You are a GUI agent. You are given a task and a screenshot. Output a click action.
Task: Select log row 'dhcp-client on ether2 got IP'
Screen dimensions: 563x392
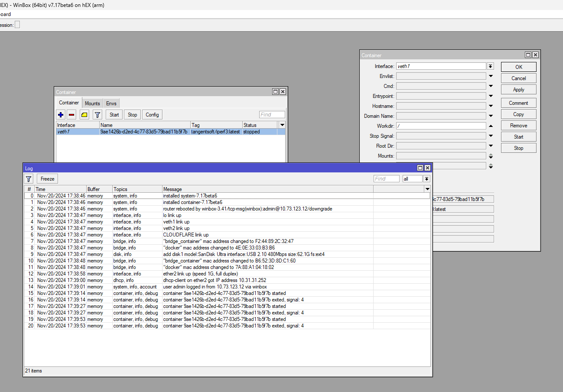click(x=228, y=280)
